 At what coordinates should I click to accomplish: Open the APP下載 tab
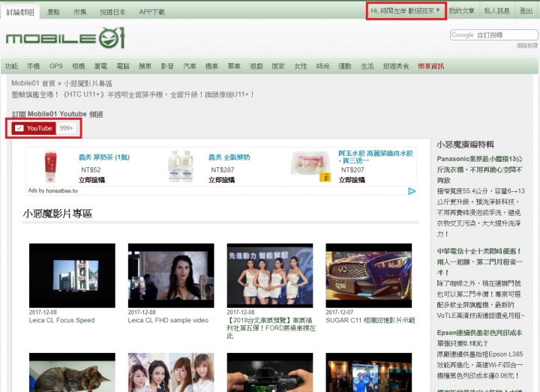(151, 12)
